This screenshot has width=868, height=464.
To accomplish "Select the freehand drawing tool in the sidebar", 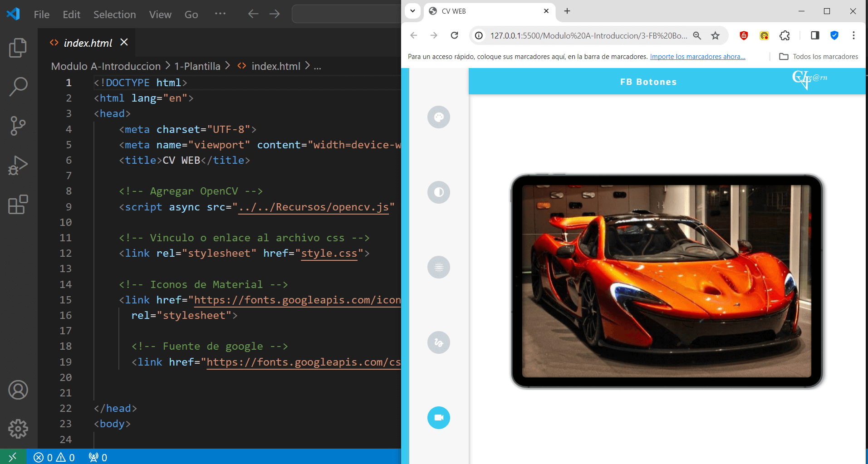I will pyautogui.click(x=438, y=342).
